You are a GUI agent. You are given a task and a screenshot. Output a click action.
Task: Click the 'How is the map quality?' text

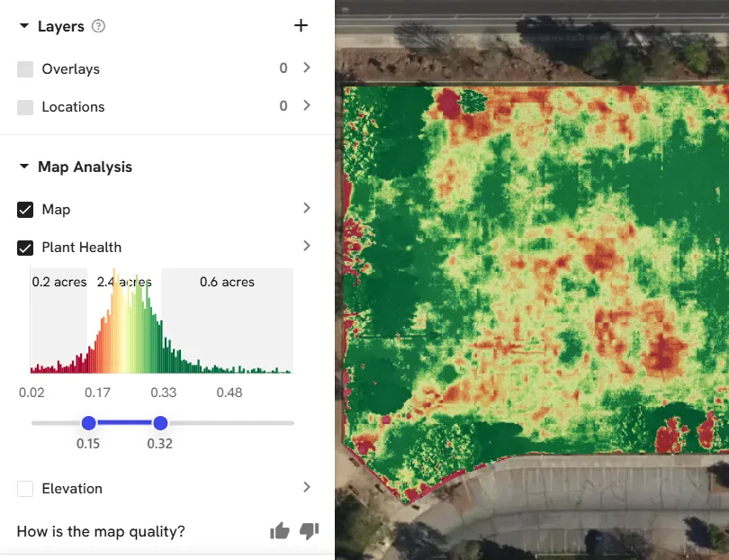coord(101,531)
